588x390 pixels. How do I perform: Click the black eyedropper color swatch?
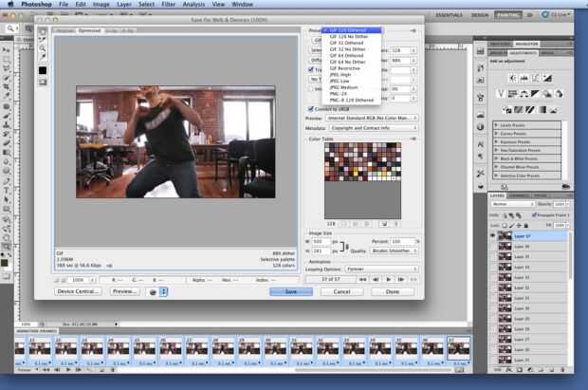(43, 70)
